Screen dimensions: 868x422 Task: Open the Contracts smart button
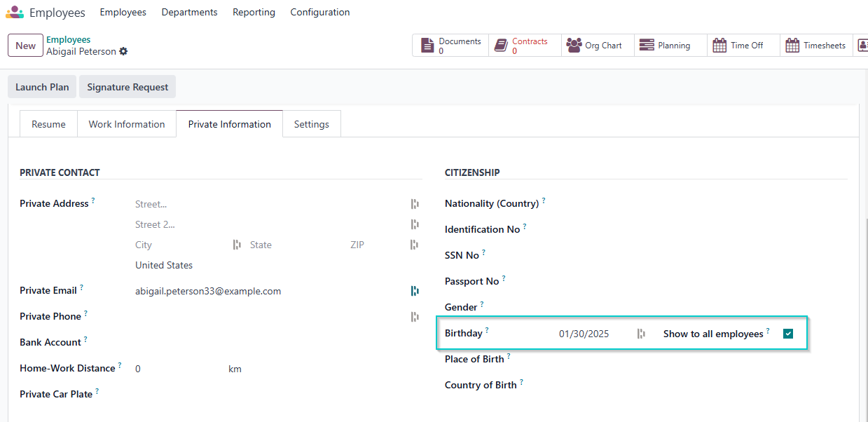coord(525,46)
